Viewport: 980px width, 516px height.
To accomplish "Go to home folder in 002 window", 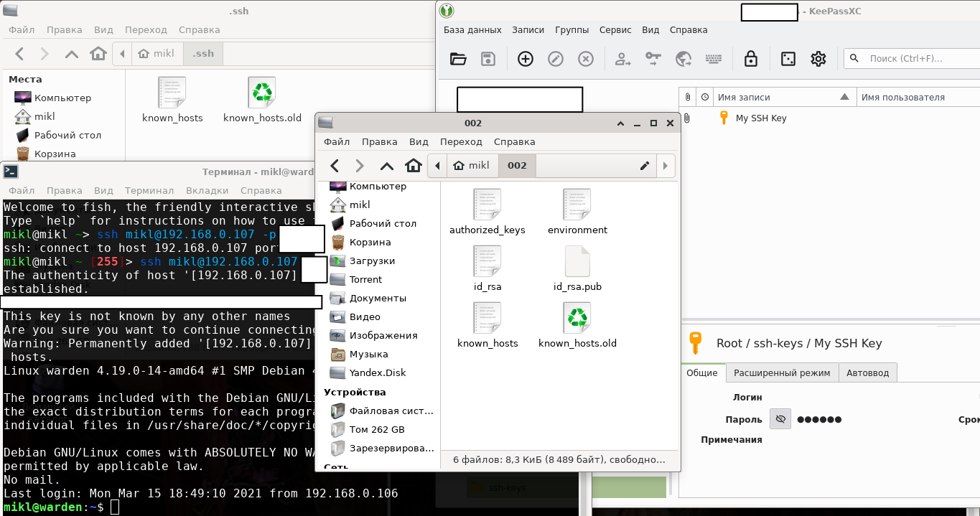I will 413,166.
